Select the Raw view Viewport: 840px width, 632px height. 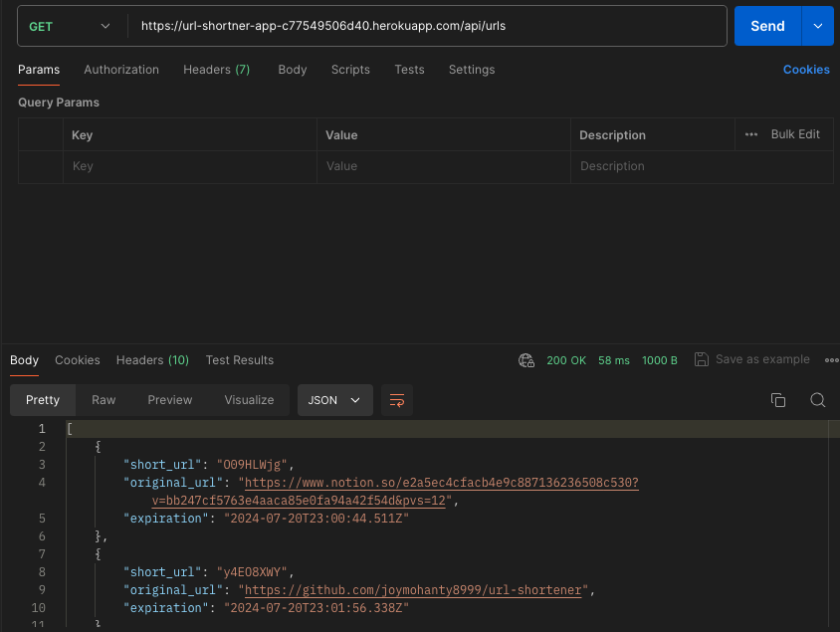click(x=104, y=400)
